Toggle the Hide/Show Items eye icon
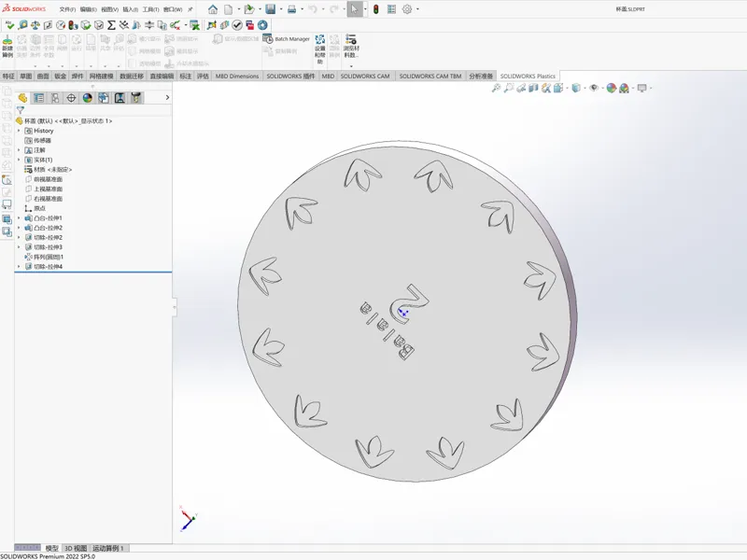Viewport: 747px width, 560px height. click(x=594, y=88)
